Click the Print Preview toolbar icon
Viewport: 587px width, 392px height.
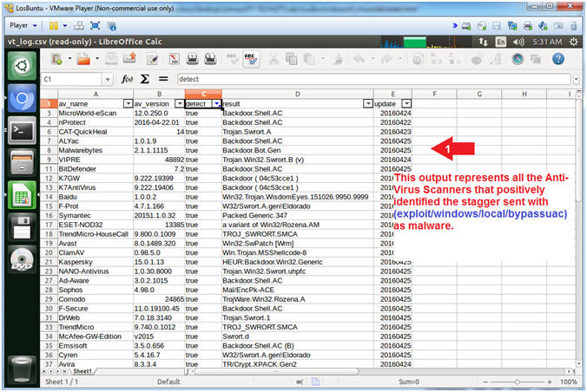point(210,59)
